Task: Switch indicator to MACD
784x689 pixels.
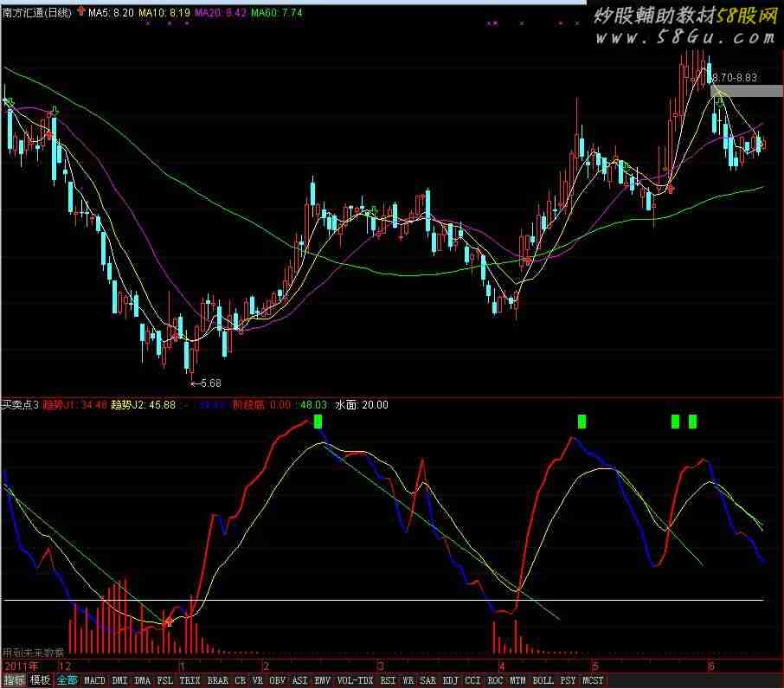Action: (94, 681)
